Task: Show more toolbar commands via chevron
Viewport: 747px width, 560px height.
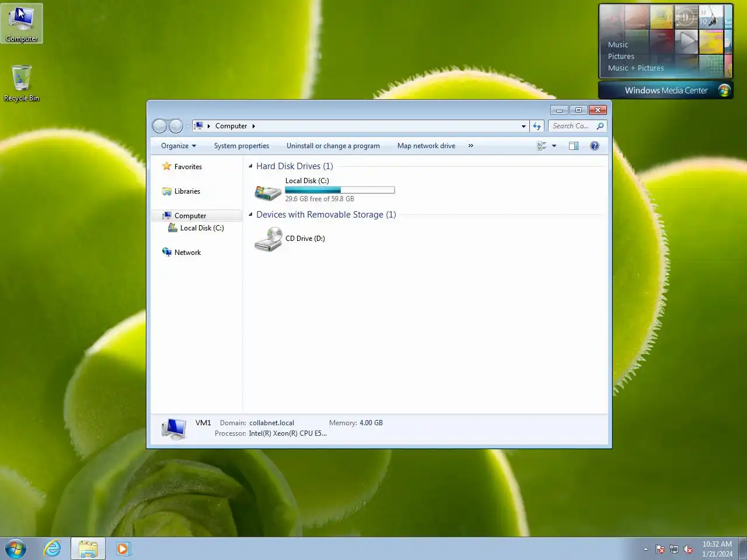Action: [x=471, y=146]
